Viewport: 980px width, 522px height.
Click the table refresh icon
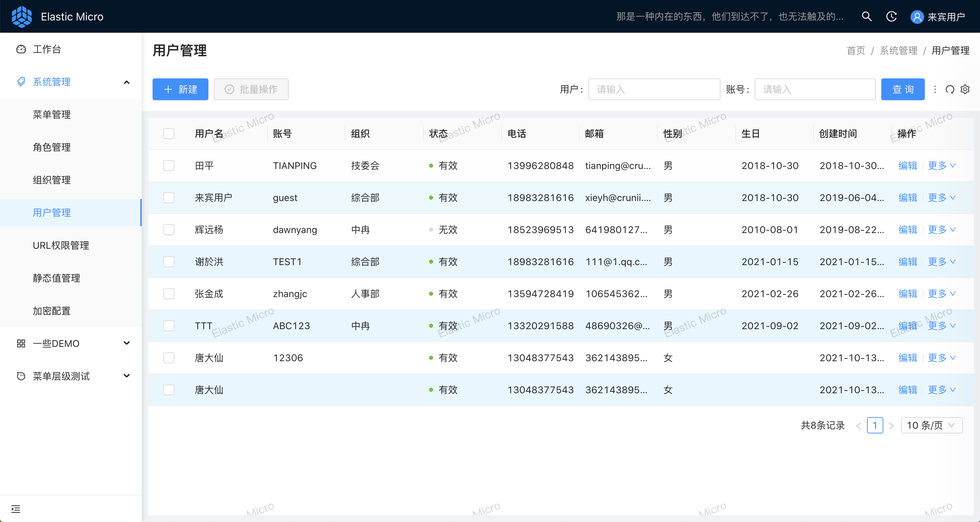coord(950,90)
